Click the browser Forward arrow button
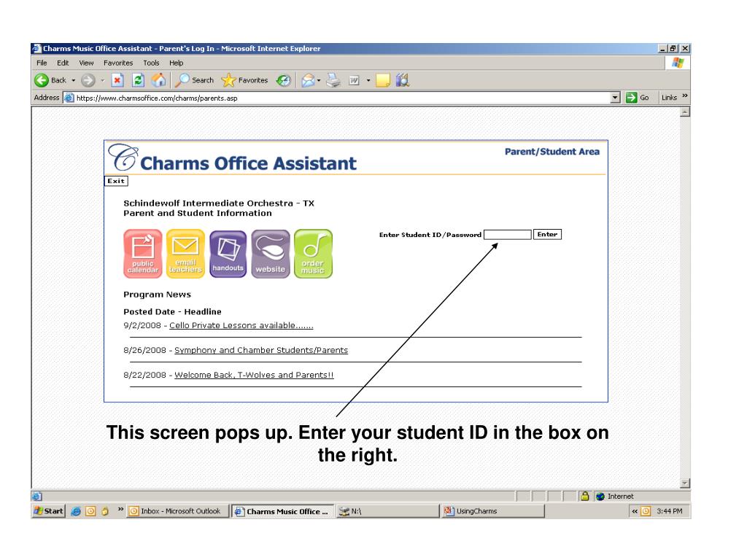Image resolution: width=747 pixels, height=560 pixels. click(88, 80)
